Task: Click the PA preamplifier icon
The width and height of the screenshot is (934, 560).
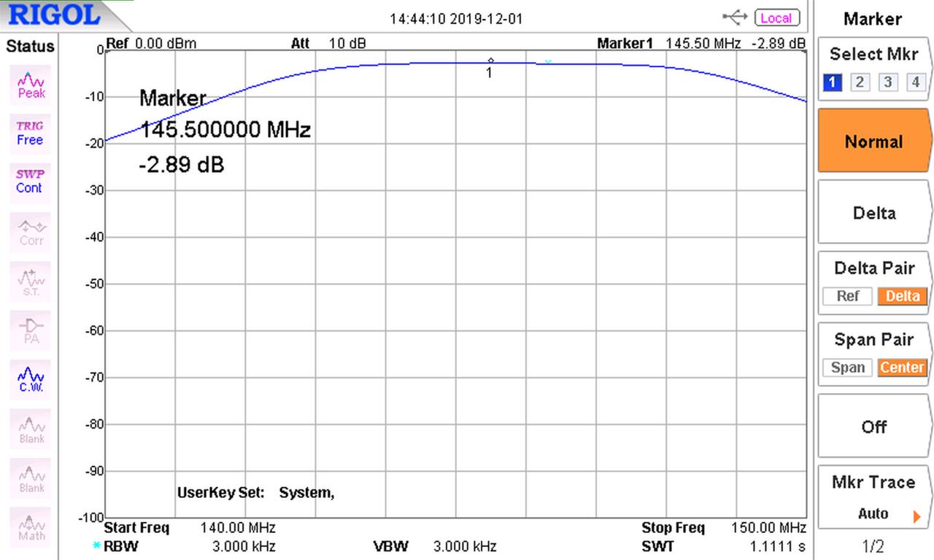Action: pos(29,327)
